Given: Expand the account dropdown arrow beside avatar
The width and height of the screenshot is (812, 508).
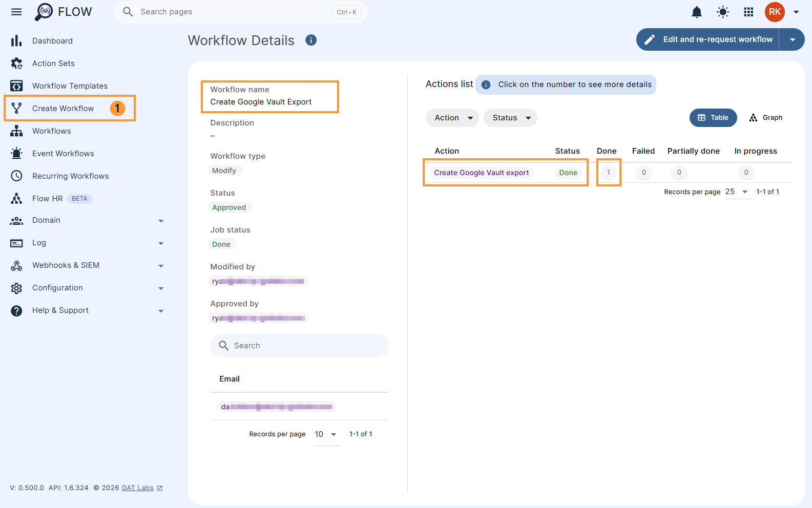Looking at the screenshot, I should 796,12.
